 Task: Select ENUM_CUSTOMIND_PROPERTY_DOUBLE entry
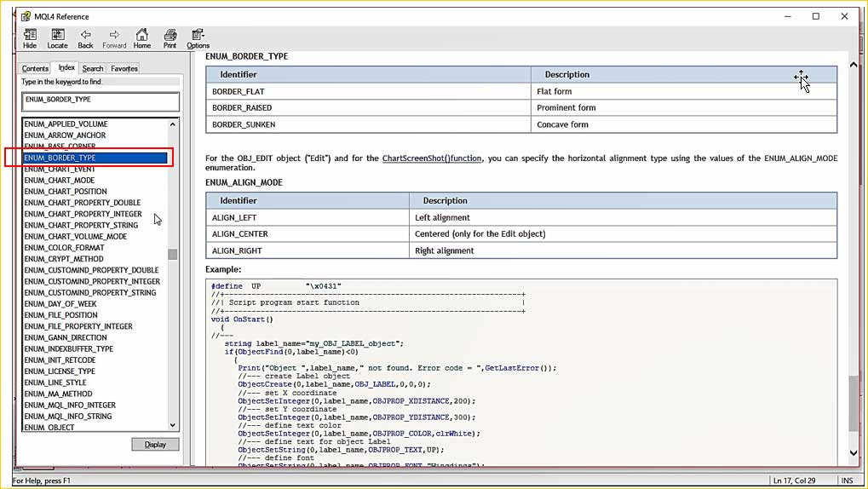(91, 270)
